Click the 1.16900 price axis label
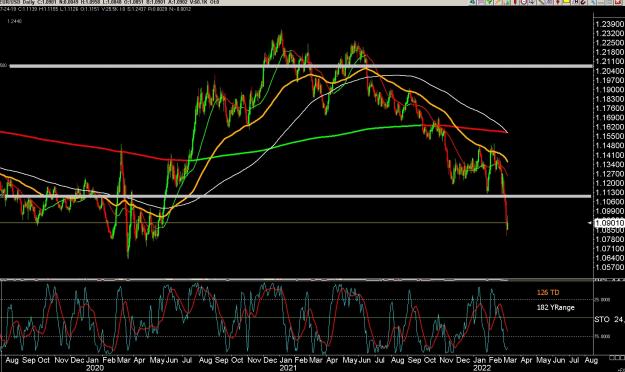625x372 pixels. coord(609,118)
